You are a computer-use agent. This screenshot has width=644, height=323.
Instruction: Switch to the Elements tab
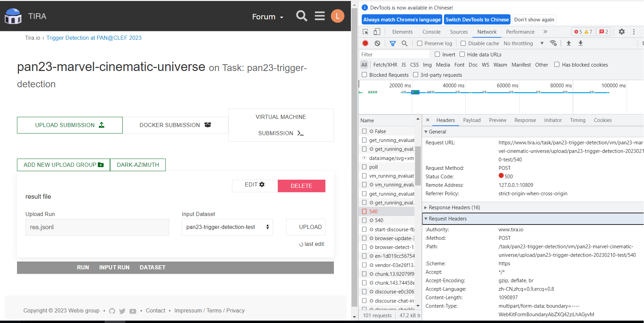tap(402, 32)
